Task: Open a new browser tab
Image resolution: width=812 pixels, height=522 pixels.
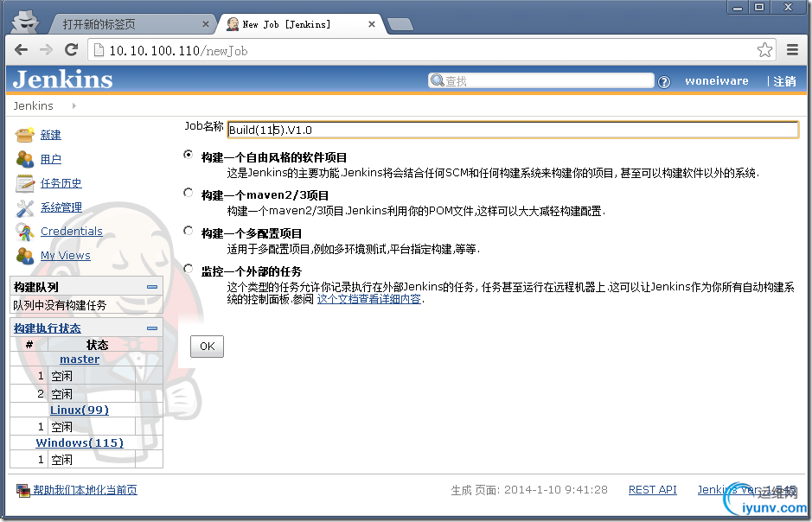Action: click(400, 24)
